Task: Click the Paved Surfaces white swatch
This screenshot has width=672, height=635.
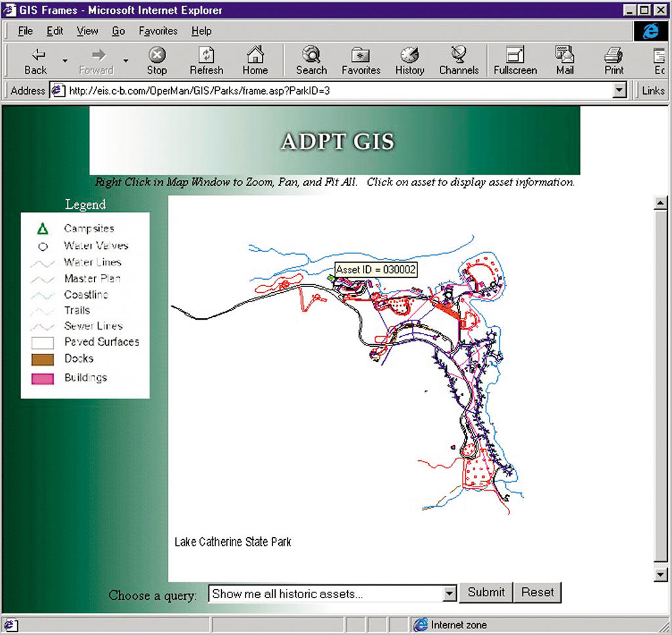Action: pos(43,343)
